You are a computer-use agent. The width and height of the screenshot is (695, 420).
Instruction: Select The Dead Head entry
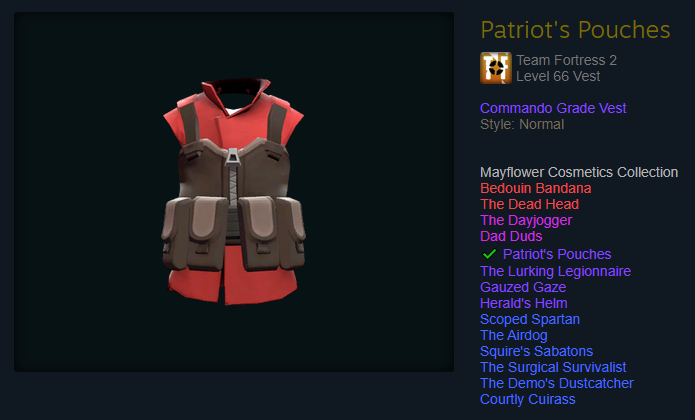click(529, 204)
